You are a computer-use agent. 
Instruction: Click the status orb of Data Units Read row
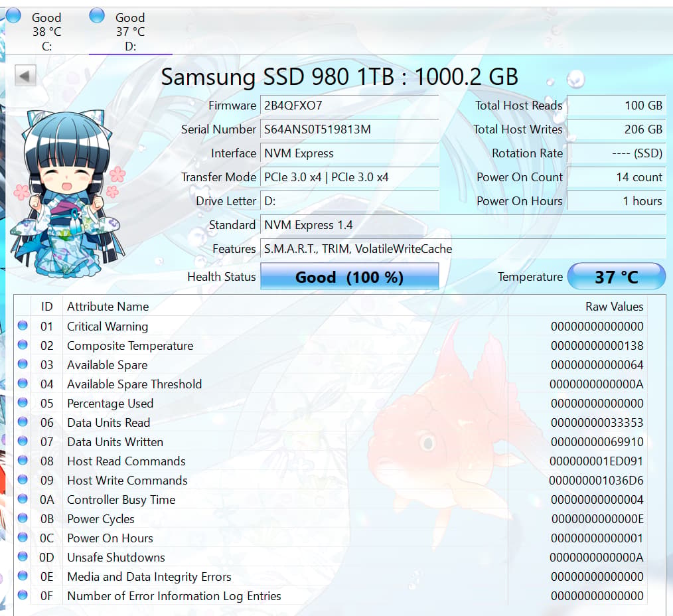click(x=23, y=422)
